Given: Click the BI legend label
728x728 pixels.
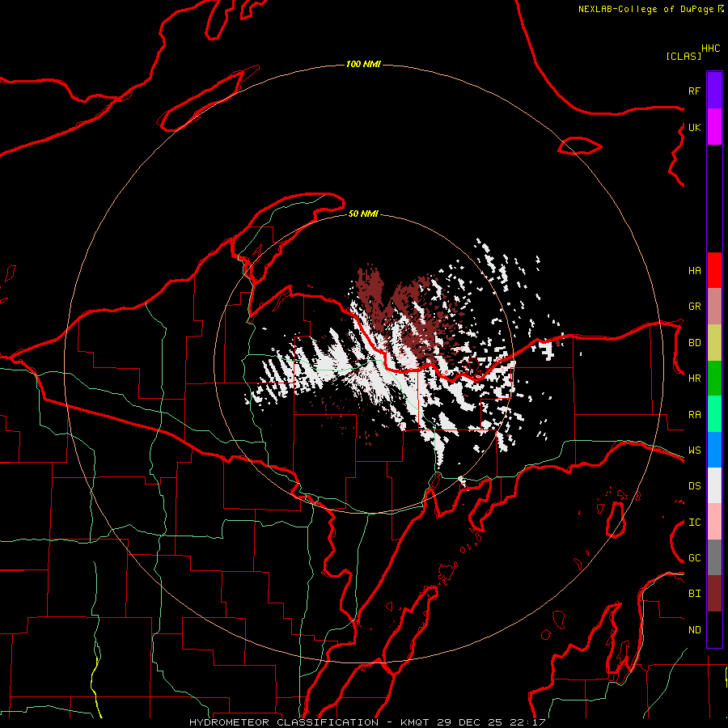Looking at the screenshot, I should [x=694, y=594].
